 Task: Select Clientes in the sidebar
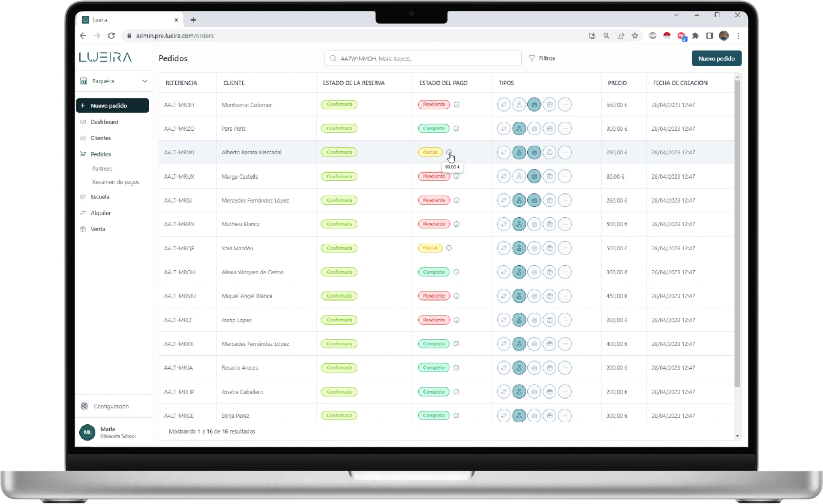tap(101, 138)
